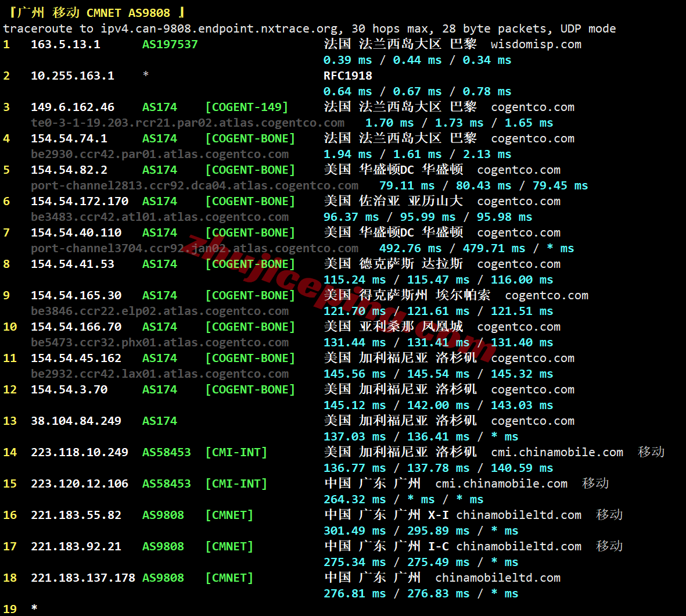
Task: Click IP address 149.6.162.46 at hop 3
Action: coord(72,108)
